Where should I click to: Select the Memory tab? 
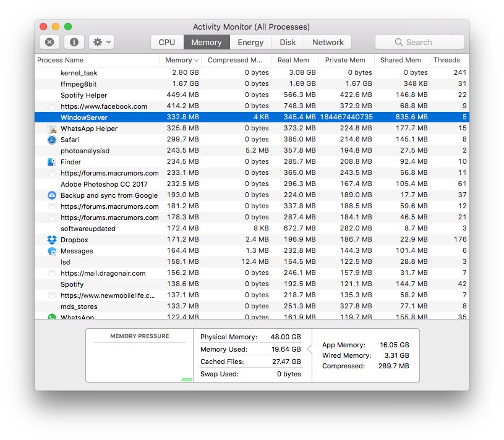207,42
